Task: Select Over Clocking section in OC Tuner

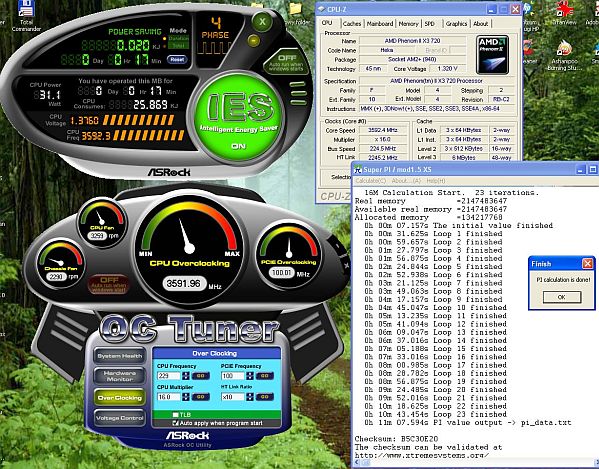Action: click(x=120, y=398)
